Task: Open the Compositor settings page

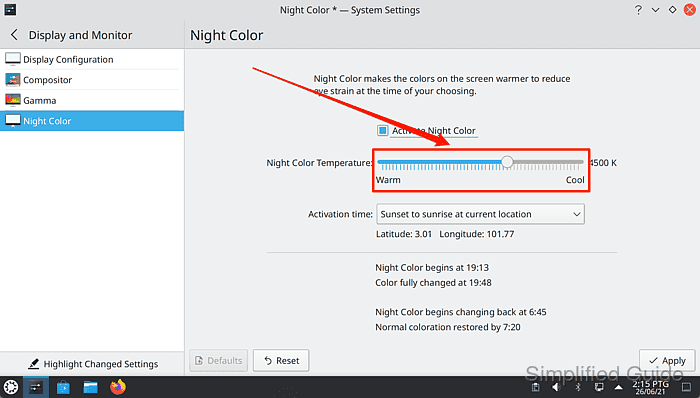Action: tap(92, 80)
